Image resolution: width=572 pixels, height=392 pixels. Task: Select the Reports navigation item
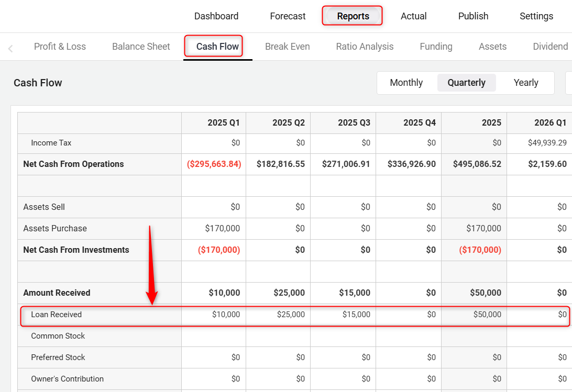(x=353, y=16)
